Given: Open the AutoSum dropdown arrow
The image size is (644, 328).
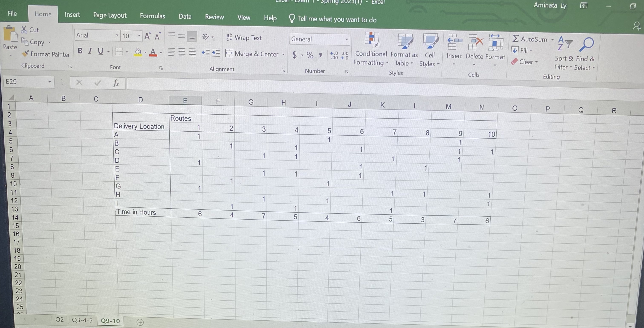Looking at the screenshot, I should 552,40.
